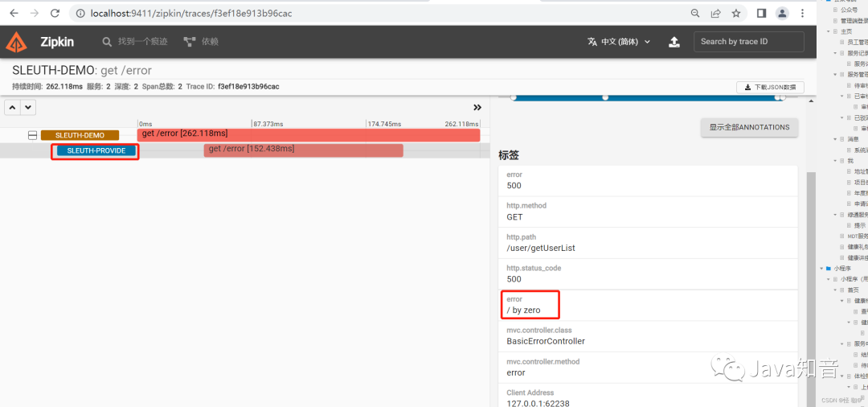
Task: Click the span detail panel vertical scrollbar
Action: [811, 288]
